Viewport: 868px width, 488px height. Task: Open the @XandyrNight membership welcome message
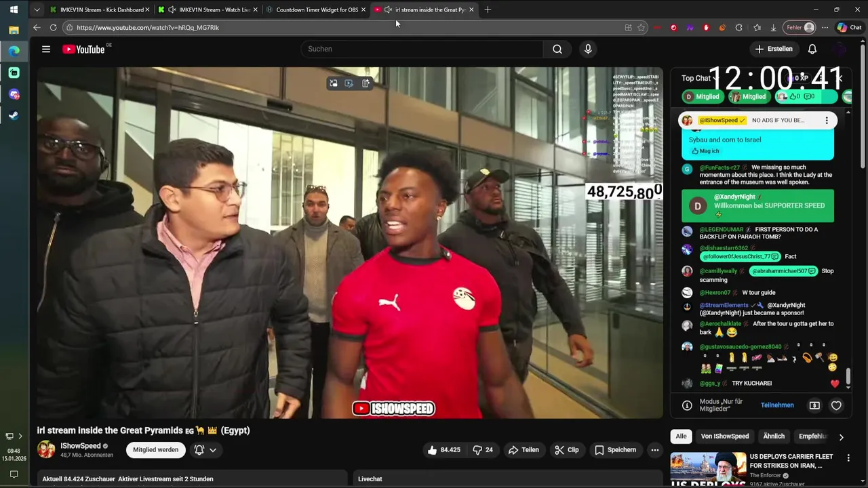(x=757, y=205)
